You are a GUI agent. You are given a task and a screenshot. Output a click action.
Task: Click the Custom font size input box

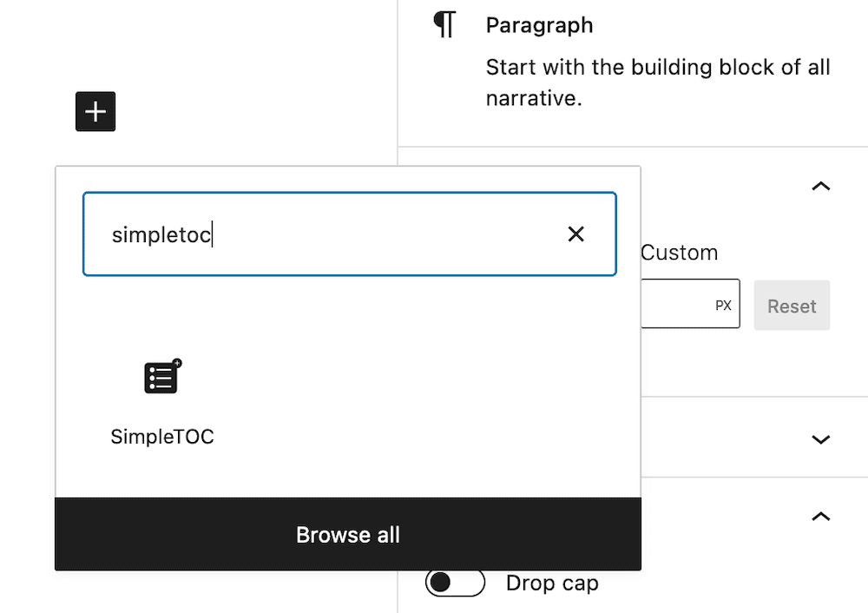(677, 304)
